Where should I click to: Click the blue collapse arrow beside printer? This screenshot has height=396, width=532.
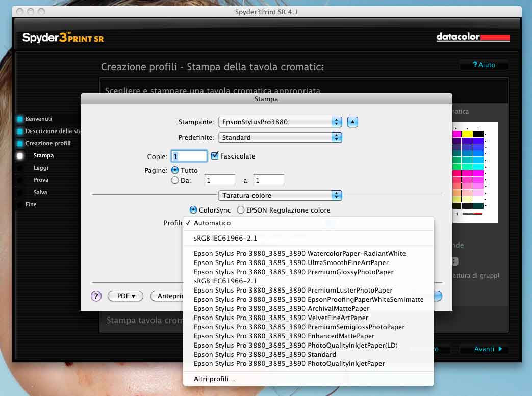tap(353, 122)
